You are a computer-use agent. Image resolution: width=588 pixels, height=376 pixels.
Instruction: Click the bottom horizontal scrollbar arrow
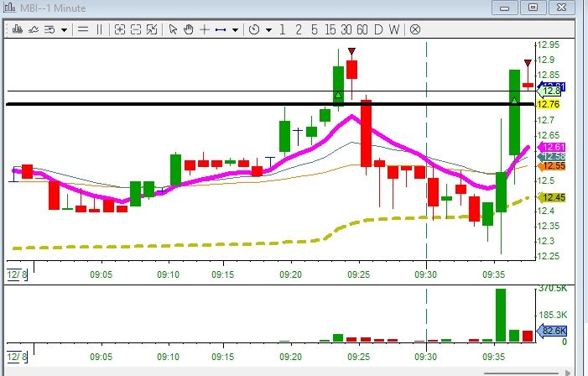pyautogui.click(x=568, y=373)
